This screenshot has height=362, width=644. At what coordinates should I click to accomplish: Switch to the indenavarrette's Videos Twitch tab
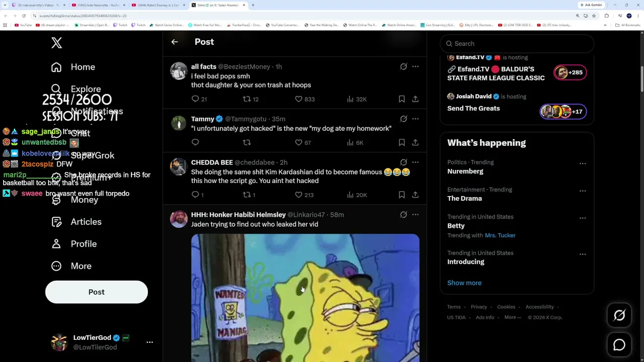coord(39,5)
